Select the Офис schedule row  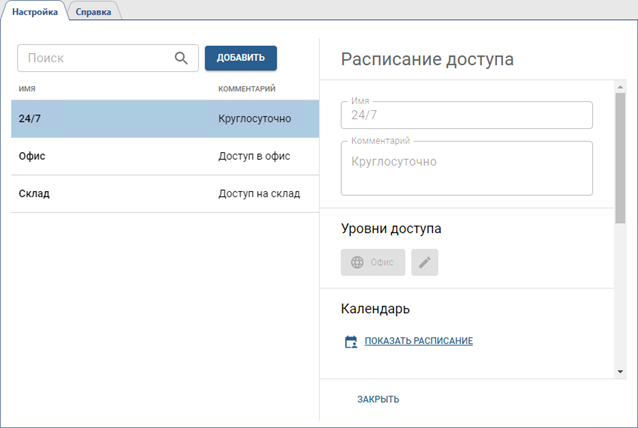point(164,156)
